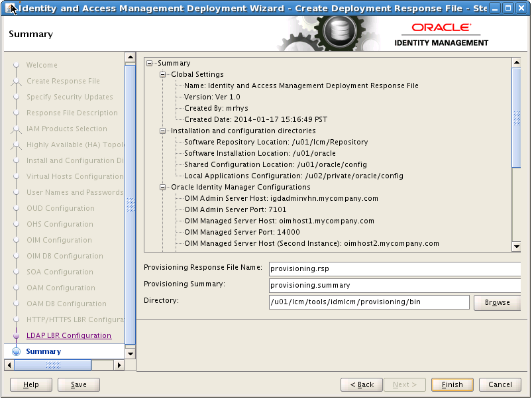532x399 pixels.
Task: Select 'OIM Admin Server Port: 7101' row
Action: pyautogui.click(x=235, y=209)
